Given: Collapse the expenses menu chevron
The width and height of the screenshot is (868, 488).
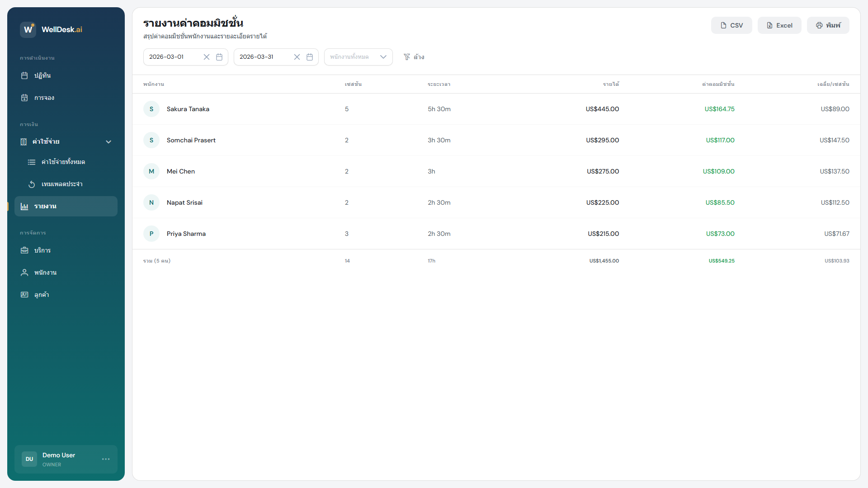Looking at the screenshot, I should [x=108, y=142].
